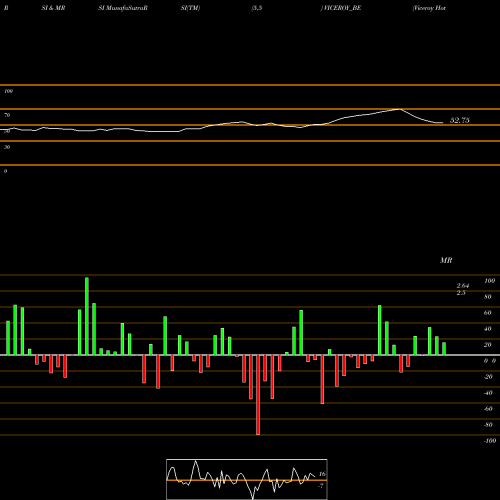Viewport: 500px width, 500px height.
Task: Click the 2.64 value in MR panel
Action: 463,286
